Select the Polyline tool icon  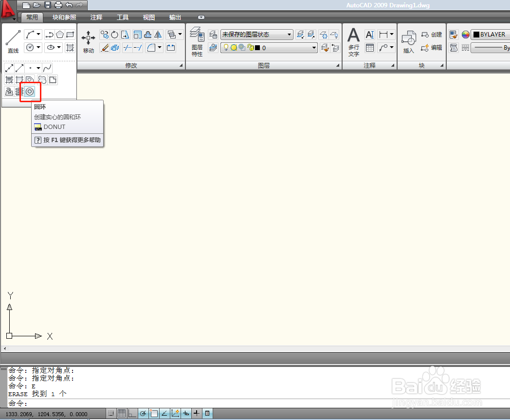click(49, 34)
